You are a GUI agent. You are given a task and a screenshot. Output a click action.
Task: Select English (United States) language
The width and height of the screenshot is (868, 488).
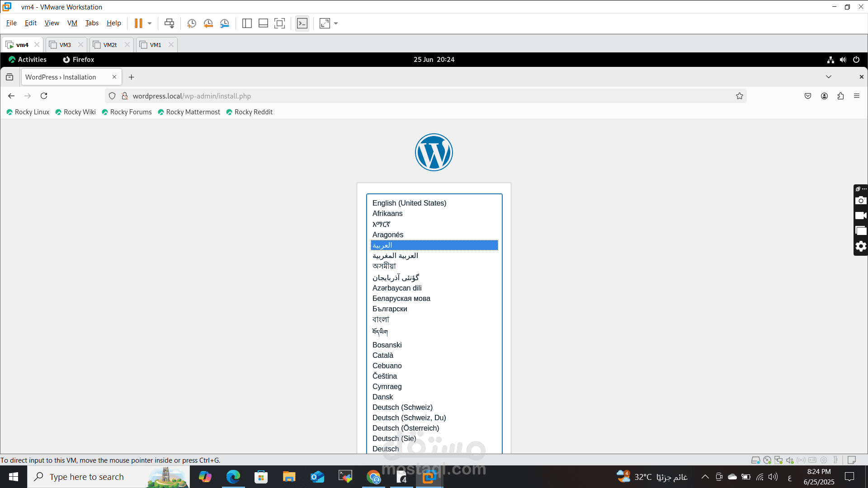[434, 203]
